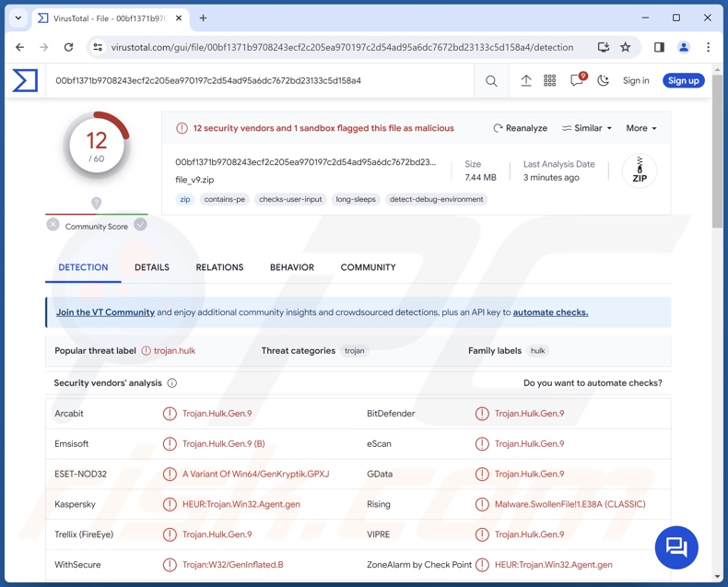Click the zip tag
728x587 pixels.
pos(185,199)
